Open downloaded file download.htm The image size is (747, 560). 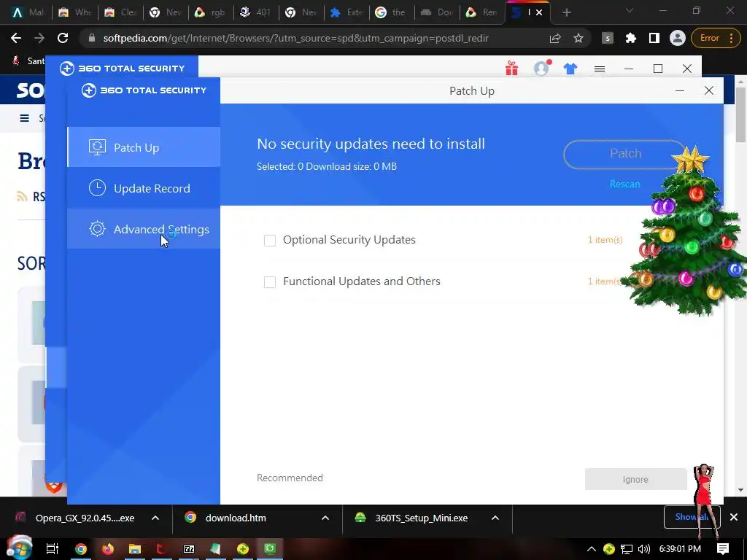click(236, 518)
